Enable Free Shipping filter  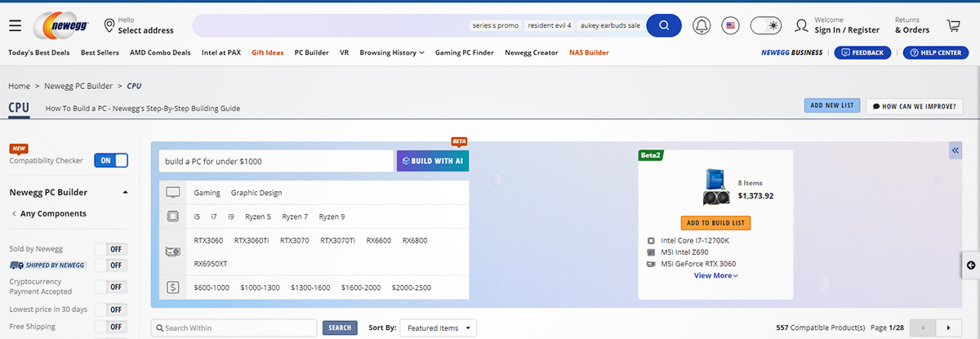pyautogui.click(x=111, y=327)
